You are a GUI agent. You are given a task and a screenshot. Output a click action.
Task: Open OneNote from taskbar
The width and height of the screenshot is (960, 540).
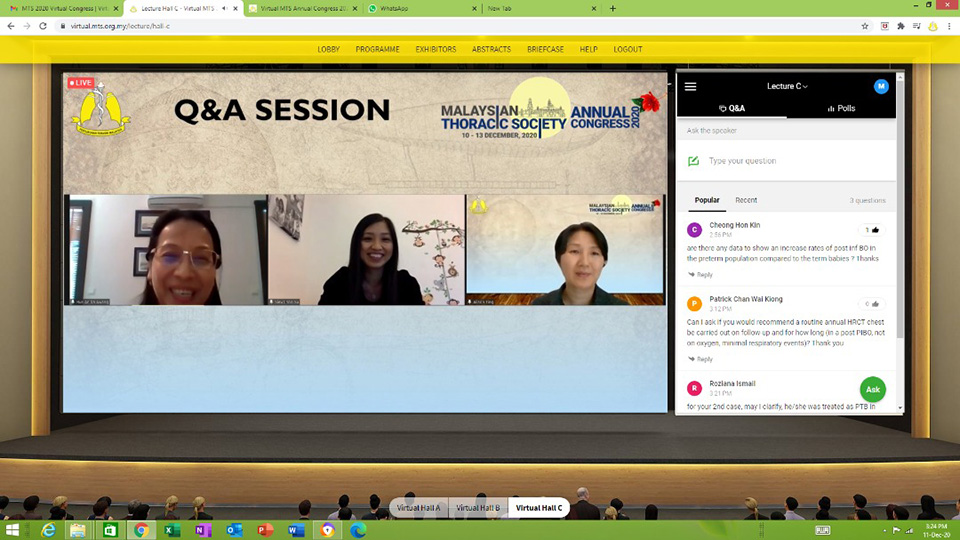[x=203, y=530]
